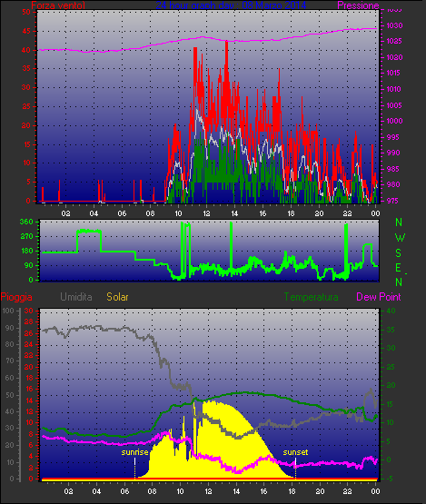Click the Solar legend label
Image resolution: width=426 pixels, height=504 pixels.
pos(117,297)
